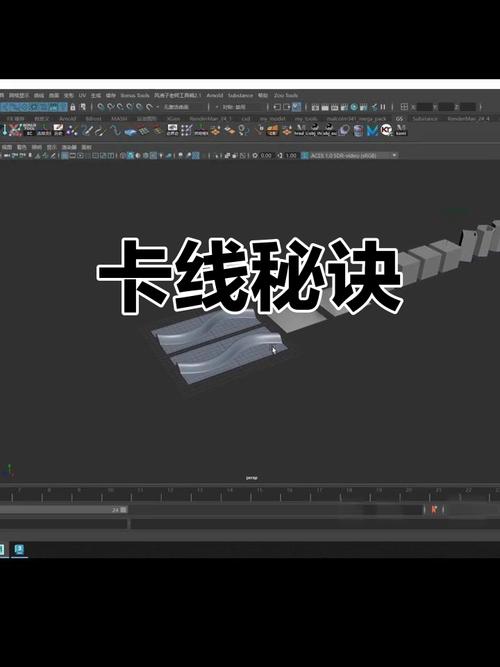Open the UV menu
The image size is (500, 667).
pos(82,96)
